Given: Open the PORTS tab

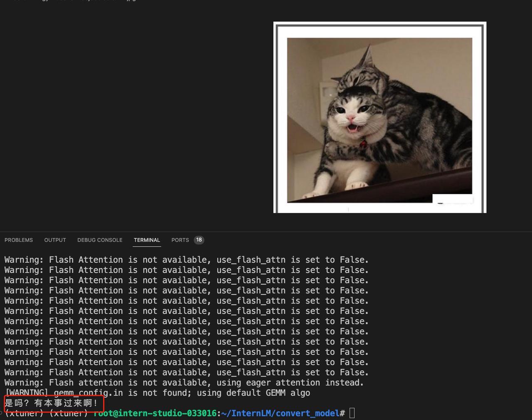Looking at the screenshot, I should (x=180, y=240).
